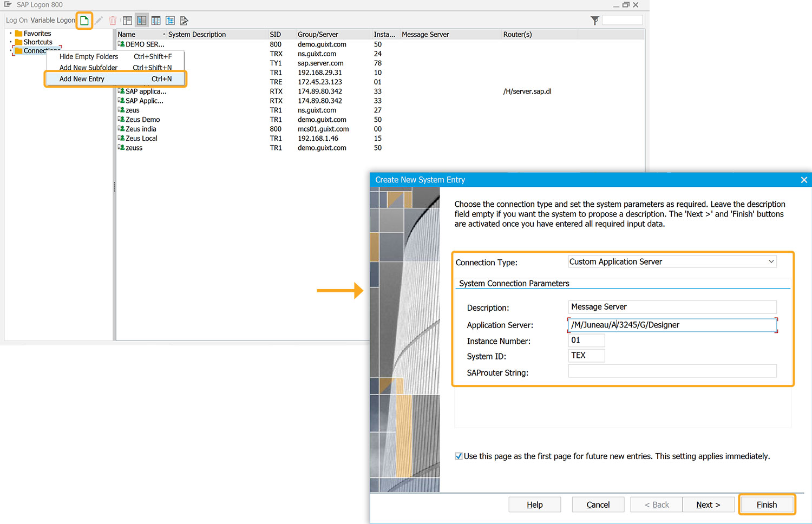Click the Zeus Demo connection icon

121,119
